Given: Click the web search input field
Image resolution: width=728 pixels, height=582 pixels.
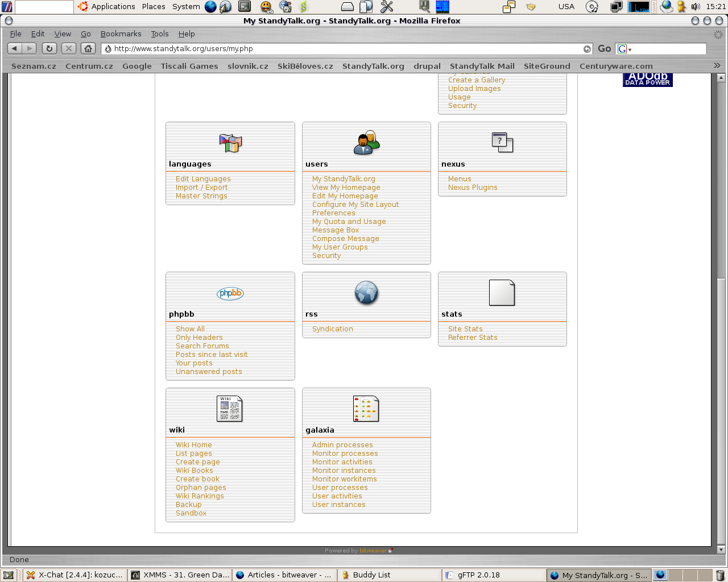Looking at the screenshot, I should coord(669,49).
